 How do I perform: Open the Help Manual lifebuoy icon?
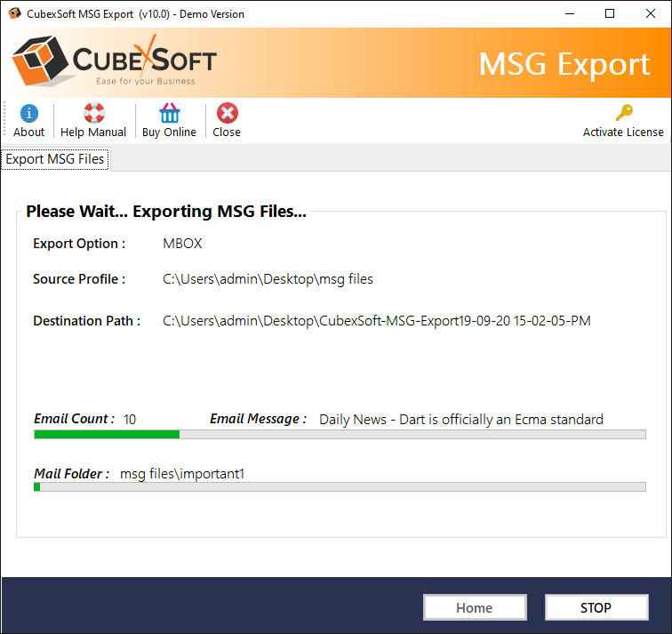pyautogui.click(x=94, y=113)
